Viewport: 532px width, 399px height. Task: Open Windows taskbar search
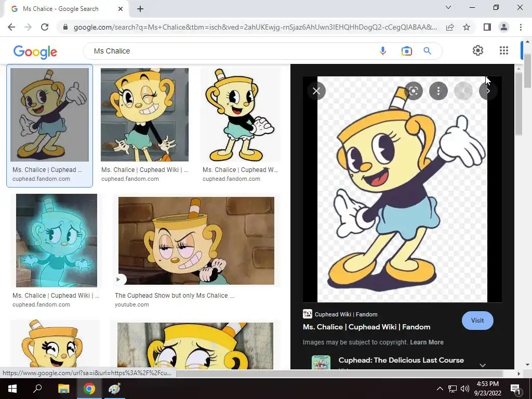pos(37,389)
